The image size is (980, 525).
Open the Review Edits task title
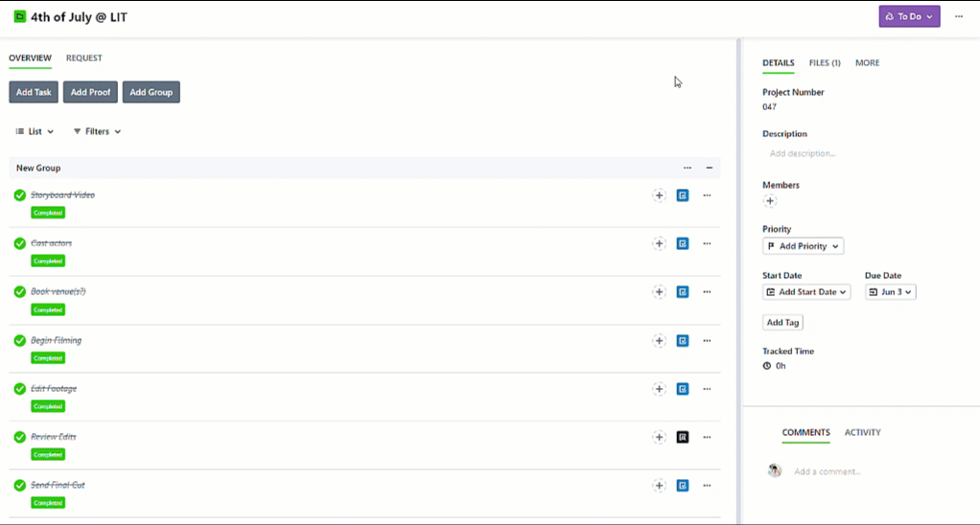point(53,437)
